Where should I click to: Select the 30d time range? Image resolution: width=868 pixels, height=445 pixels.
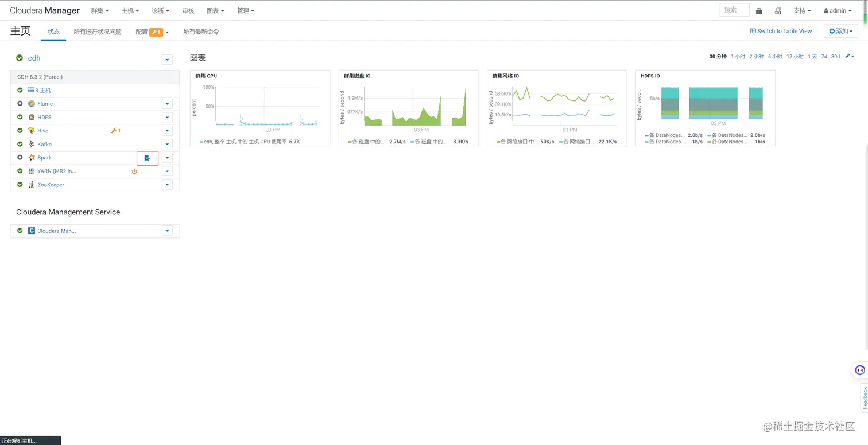tap(835, 56)
